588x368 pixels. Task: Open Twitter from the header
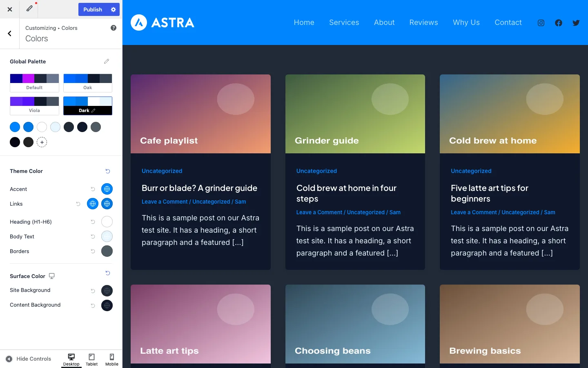click(x=576, y=23)
